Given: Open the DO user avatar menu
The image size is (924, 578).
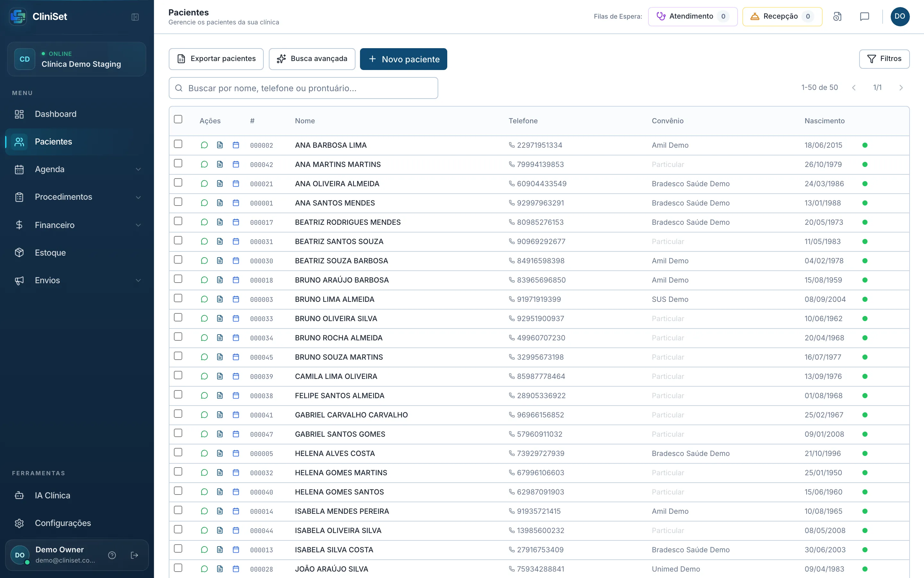Looking at the screenshot, I should (900, 16).
